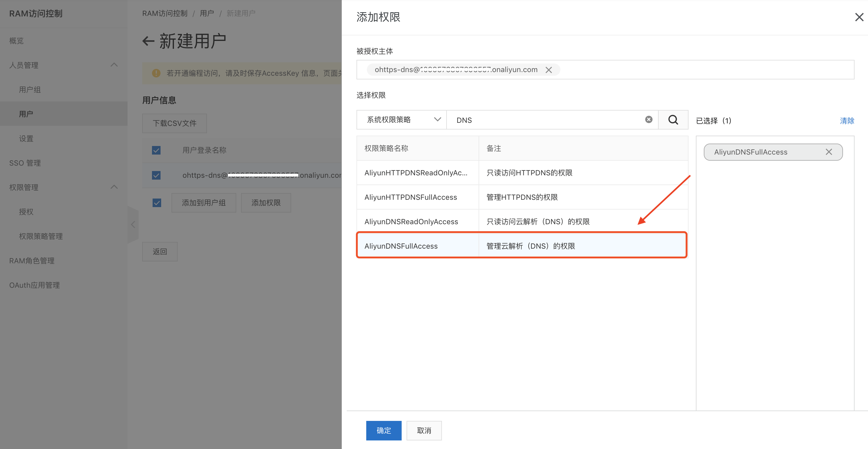The height and width of the screenshot is (449, 868).
Task: Open 概览 in the sidebar
Action: click(16, 41)
